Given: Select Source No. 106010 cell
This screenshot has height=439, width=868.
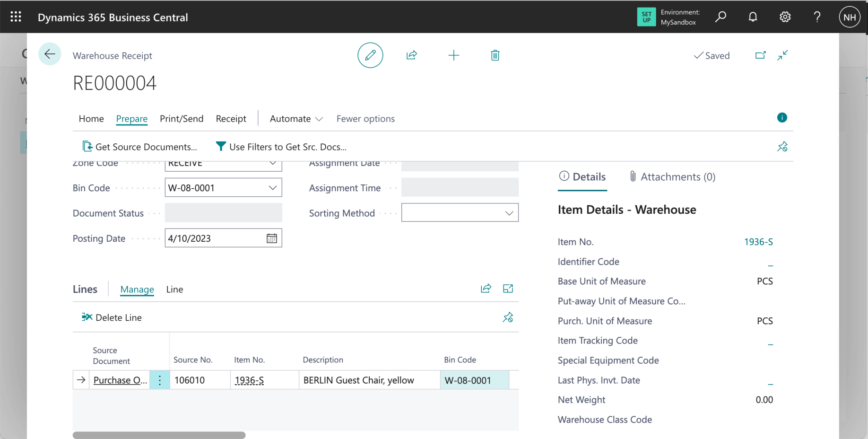Looking at the screenshot, I should (x=200, y=380).
